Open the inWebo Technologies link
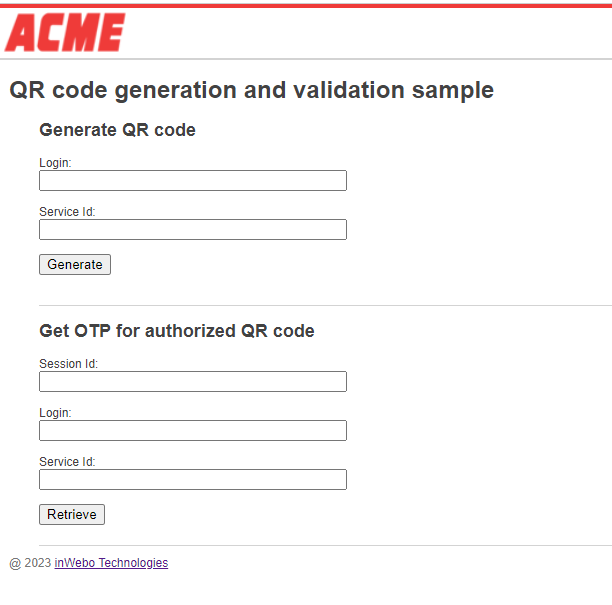This screenshot has width=612, height=605. [x=111, y=563]
